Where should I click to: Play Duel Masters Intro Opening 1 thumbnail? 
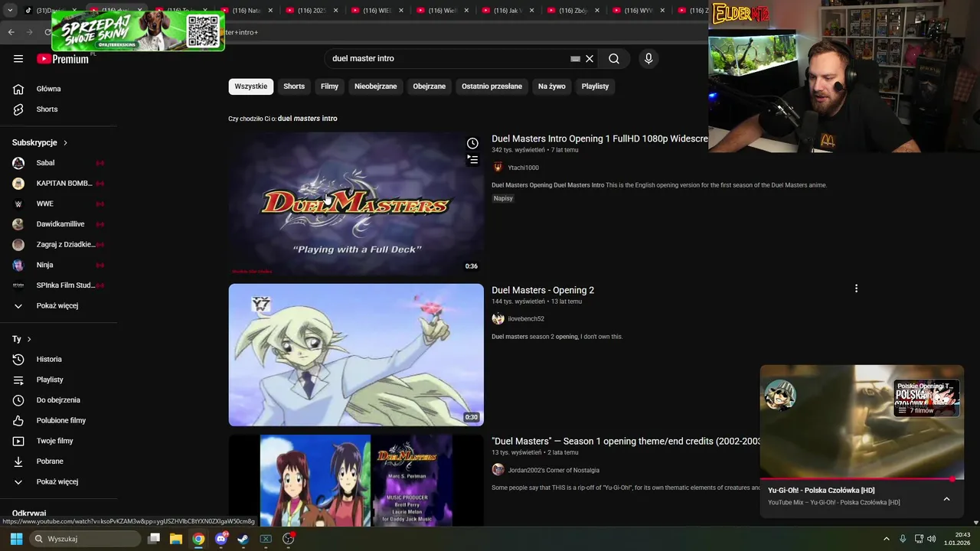pos(356,203)
